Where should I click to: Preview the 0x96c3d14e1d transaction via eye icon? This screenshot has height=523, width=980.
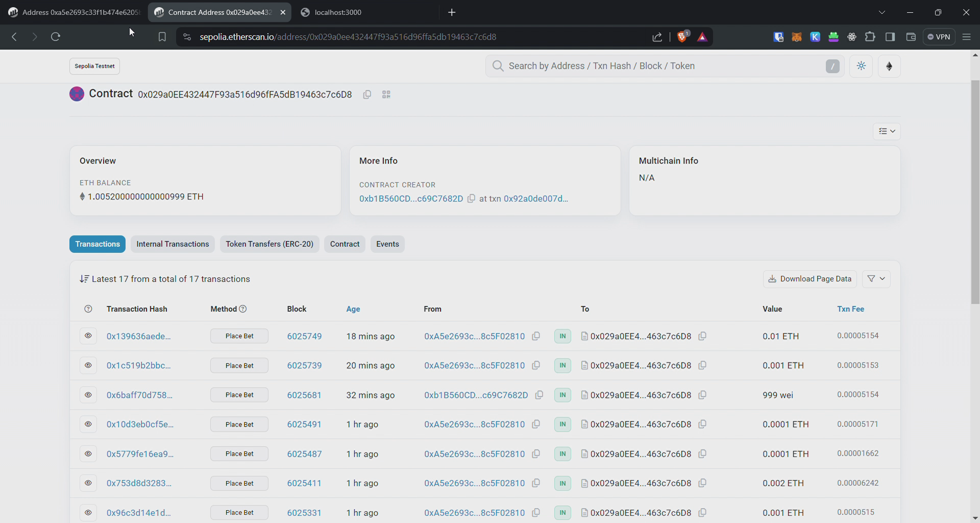point(88,512)
